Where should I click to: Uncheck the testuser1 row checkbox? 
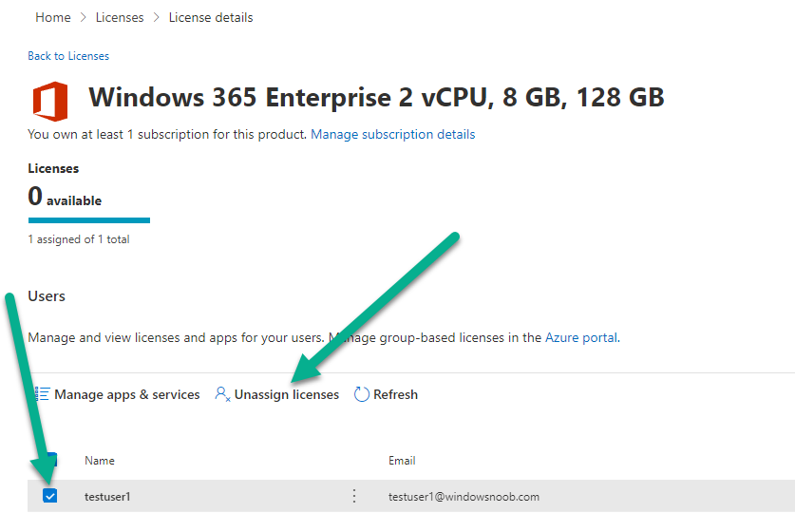pyautogui.click(x=49, y=496)
